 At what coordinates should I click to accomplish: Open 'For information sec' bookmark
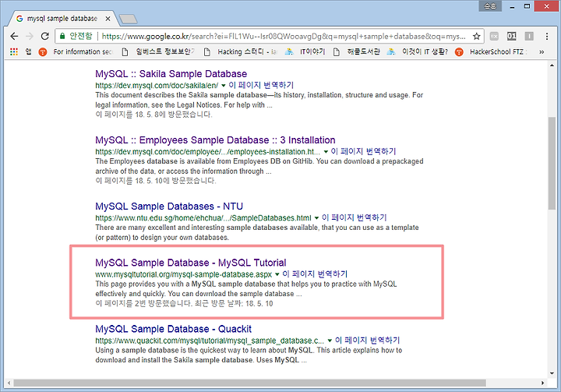(76, 52)
